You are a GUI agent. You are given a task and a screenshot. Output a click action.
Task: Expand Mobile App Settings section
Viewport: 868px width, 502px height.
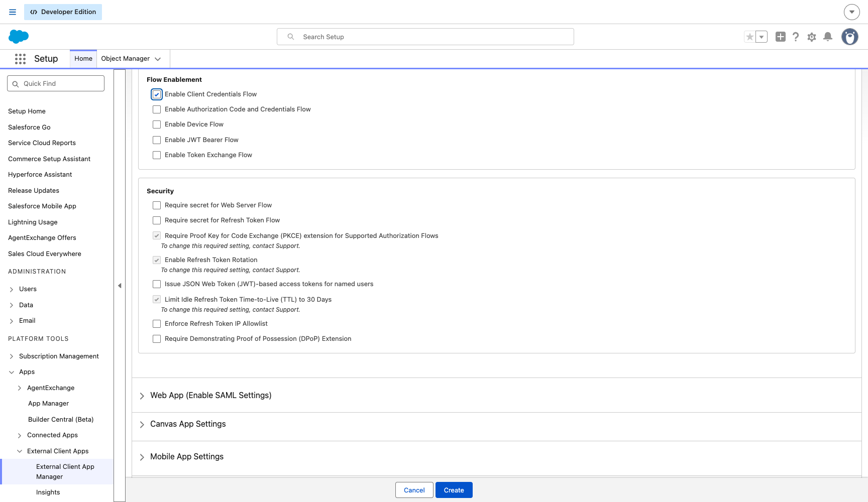point(142,457)
